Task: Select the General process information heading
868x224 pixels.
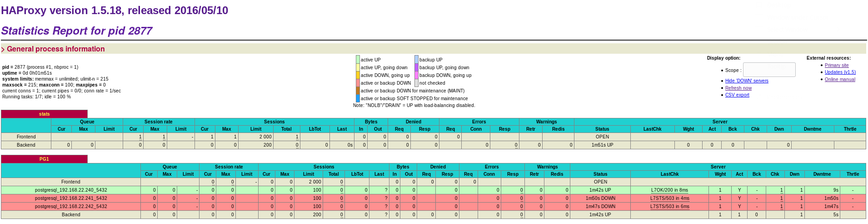Action: 55,49
